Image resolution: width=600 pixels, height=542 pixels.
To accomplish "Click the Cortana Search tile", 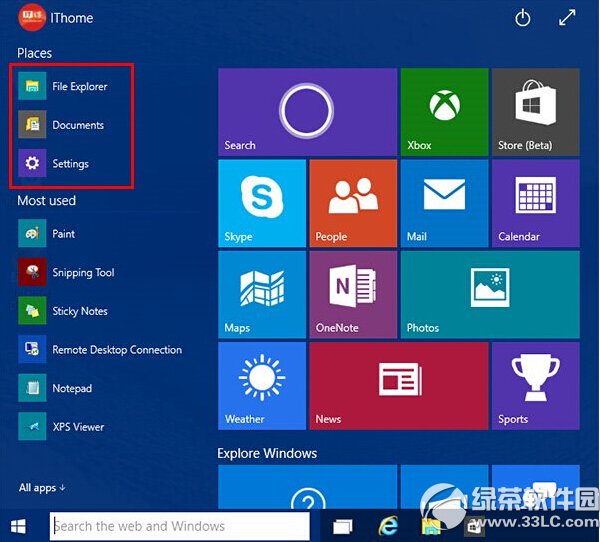I will (306, 112).
